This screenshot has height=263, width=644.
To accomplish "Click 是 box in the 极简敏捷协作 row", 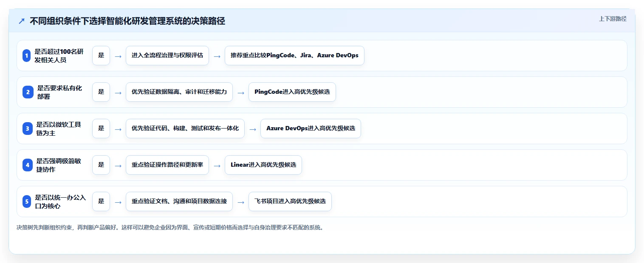I will pos(101,165).
